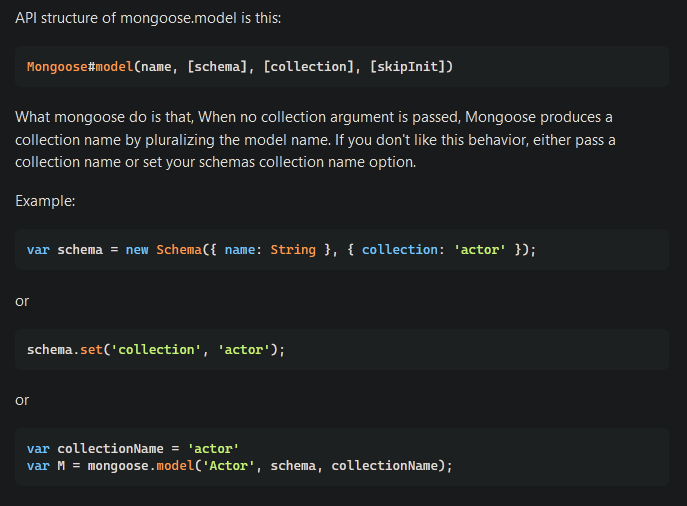Click the orange 'Schema' constructor name
The height and width of the screenshot is (506, 687).
(178, 249)
